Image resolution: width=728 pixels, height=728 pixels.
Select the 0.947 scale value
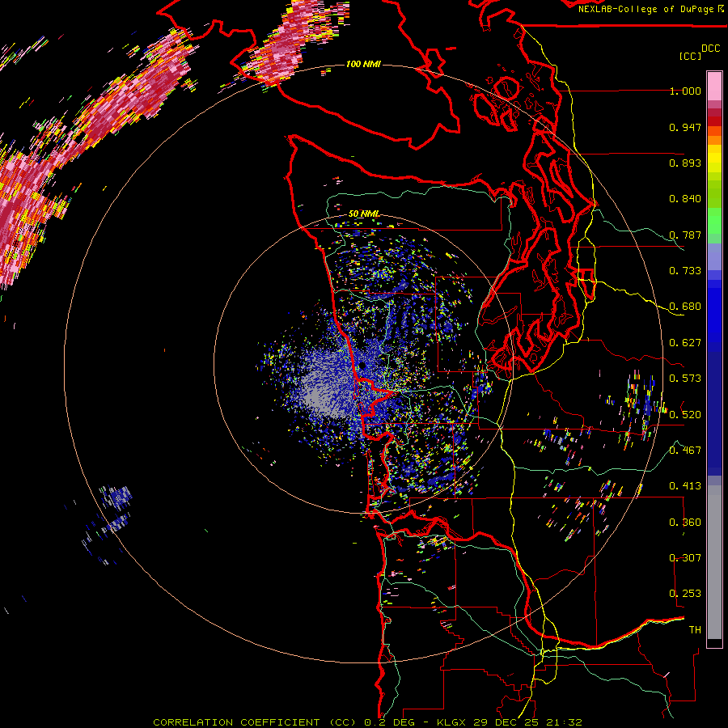tap(685, 127)
